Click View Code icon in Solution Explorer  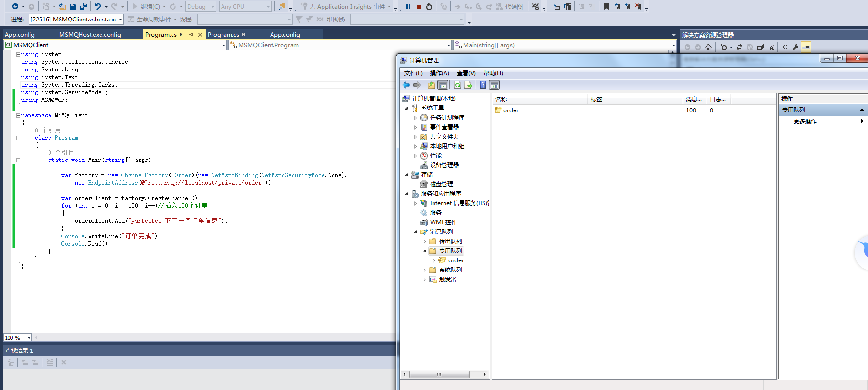point(785,47)
